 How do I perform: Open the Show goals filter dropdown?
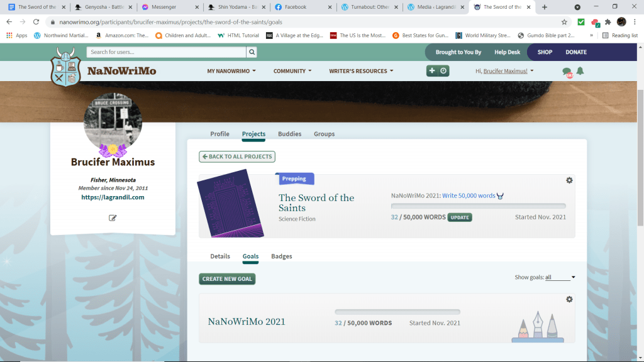click(x=560, y=277)
